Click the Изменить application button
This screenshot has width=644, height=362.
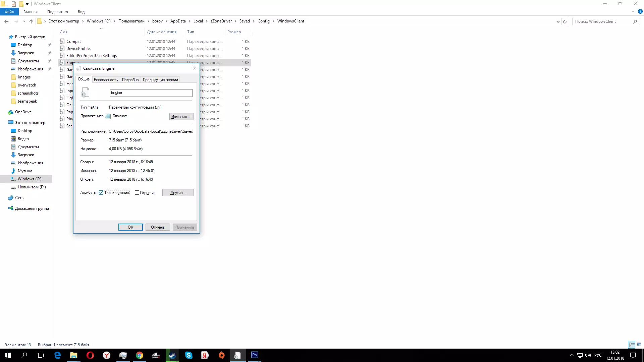pos(181,117)
